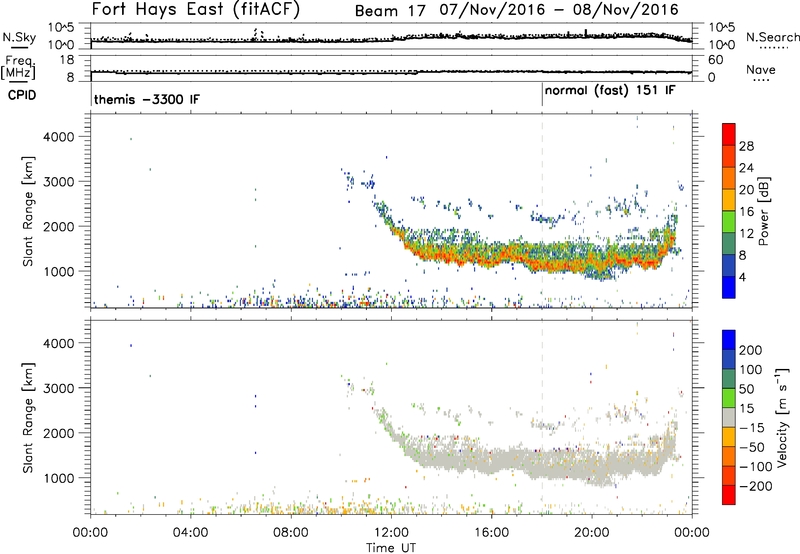Click the '18' tick on frequency axis
This screenshot has width=800, height=554.
(x=67, y=60)
